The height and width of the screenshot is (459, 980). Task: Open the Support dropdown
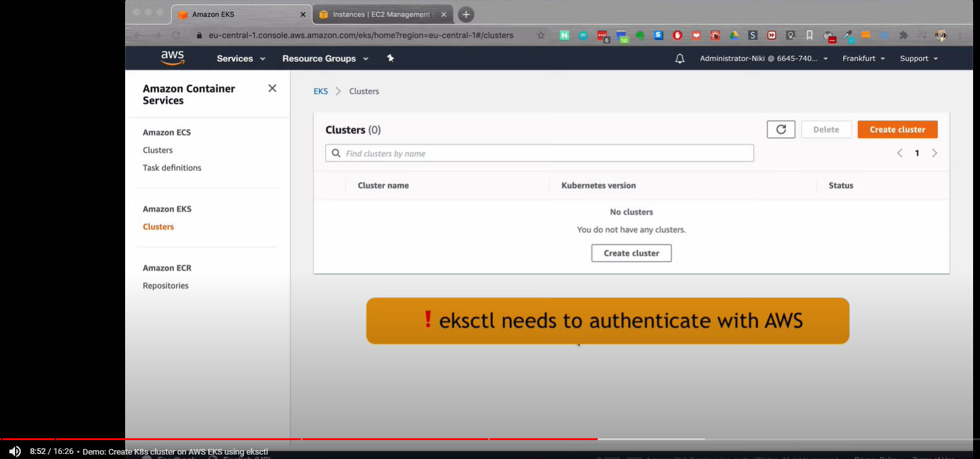[x=919, y=58]
